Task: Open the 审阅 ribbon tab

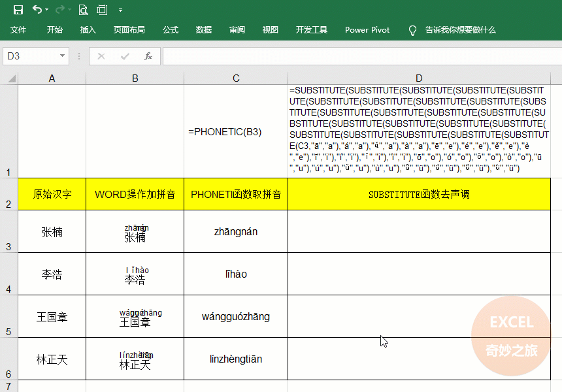Action: tap(237, 30)
